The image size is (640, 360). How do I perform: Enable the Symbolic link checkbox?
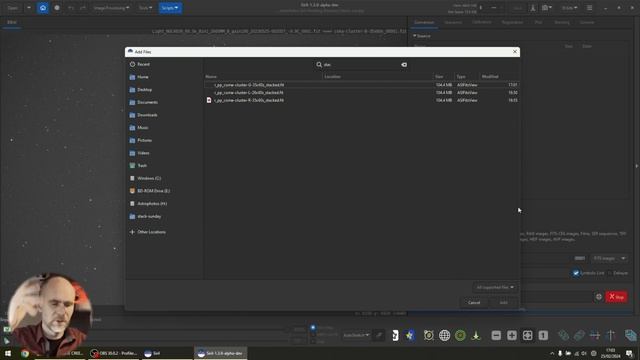[x=576, y=273]
